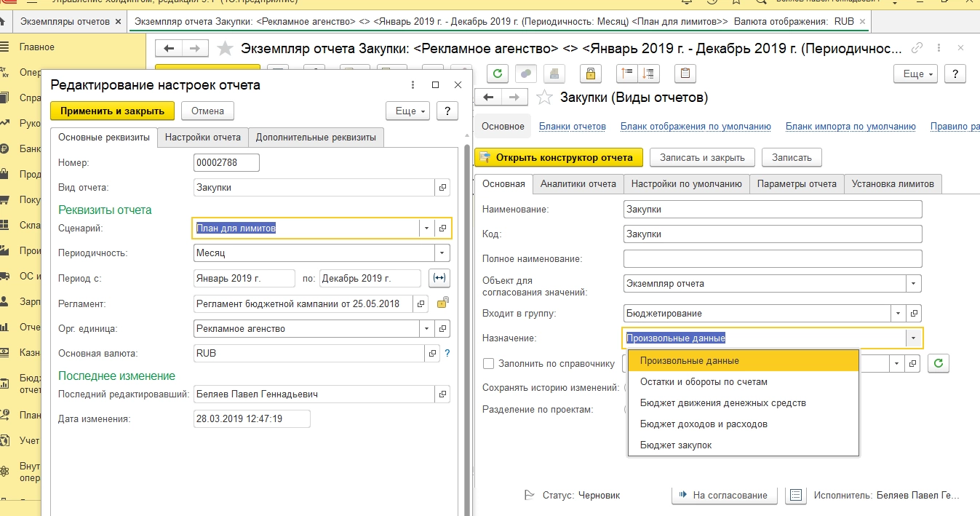
Task: Choose Бюджет доходов и расходов option
Action: [704, 424]
